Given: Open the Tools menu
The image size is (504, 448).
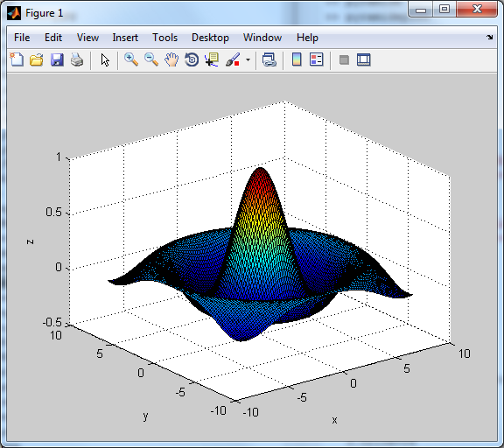Looking at the screenshot, I should 164,38.
